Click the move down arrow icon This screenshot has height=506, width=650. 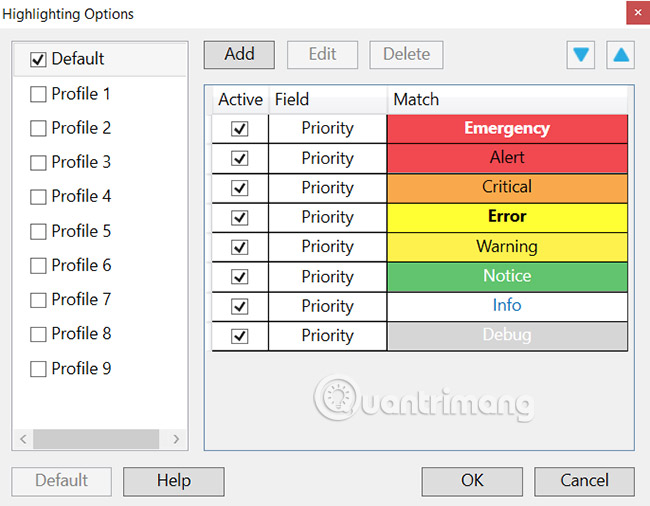(x=581, y=54)
